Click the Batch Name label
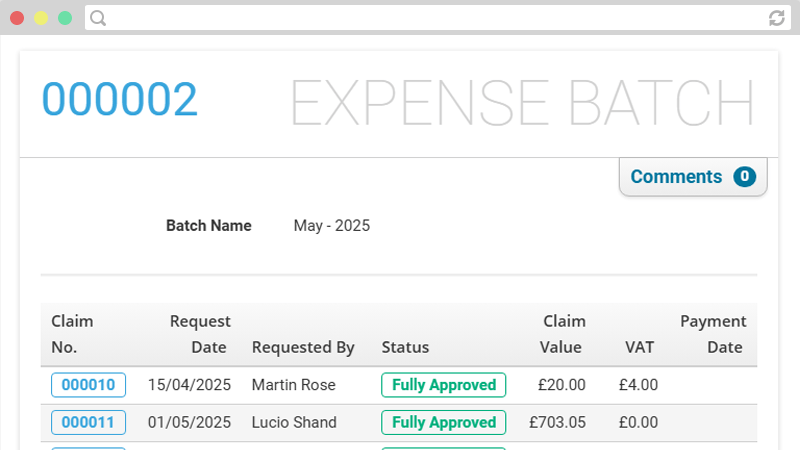Screen dimensions: 800x450 point(209,226)
